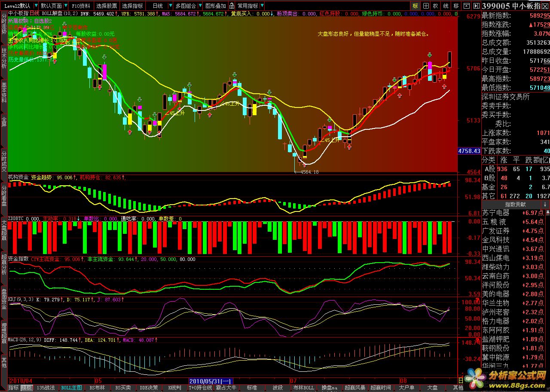The image size is (550, 392).
Task: Click the 4758.43 price marker on axis
Action: [469, 151]
